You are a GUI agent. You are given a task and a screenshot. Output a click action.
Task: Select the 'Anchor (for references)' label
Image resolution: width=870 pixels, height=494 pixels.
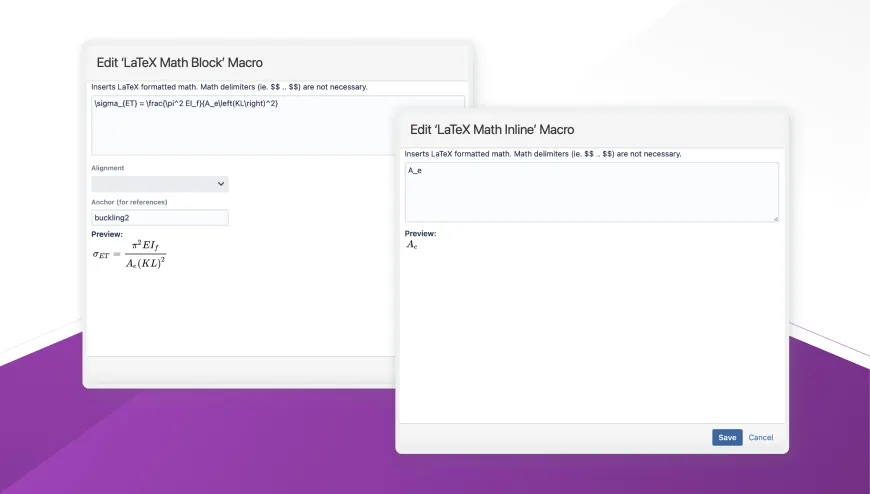tap(129, 202)
